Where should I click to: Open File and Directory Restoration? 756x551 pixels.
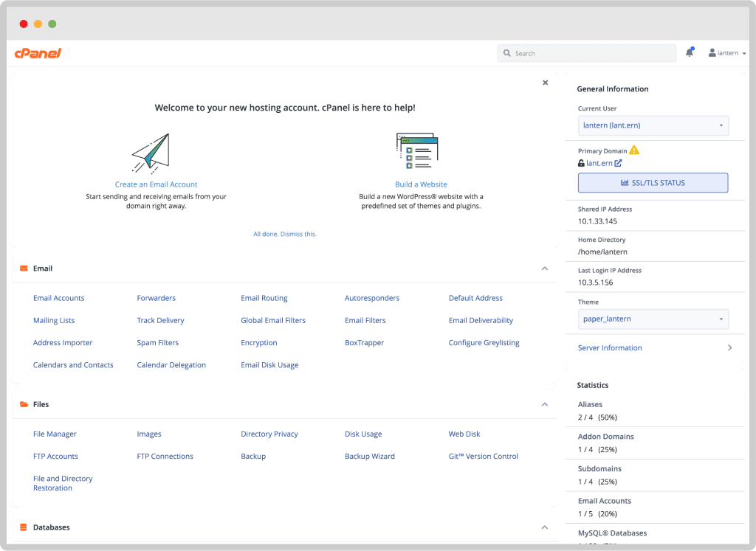click(63, 483)
